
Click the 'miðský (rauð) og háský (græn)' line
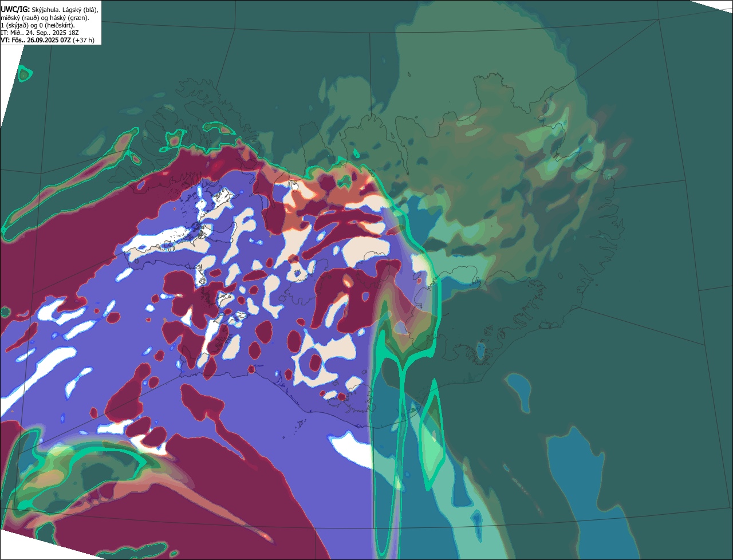(x=45, y=18)
